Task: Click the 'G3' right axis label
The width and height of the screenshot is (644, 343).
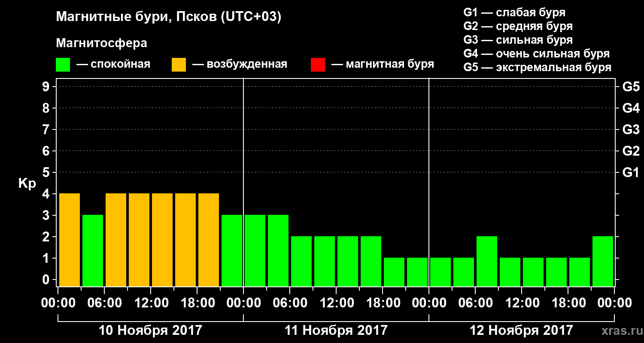Action: 631,129
